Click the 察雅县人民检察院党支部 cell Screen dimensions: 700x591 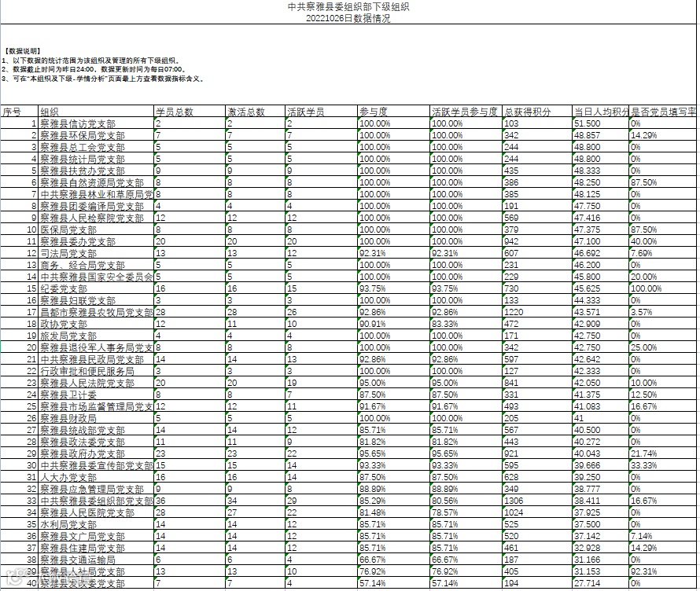95,218
